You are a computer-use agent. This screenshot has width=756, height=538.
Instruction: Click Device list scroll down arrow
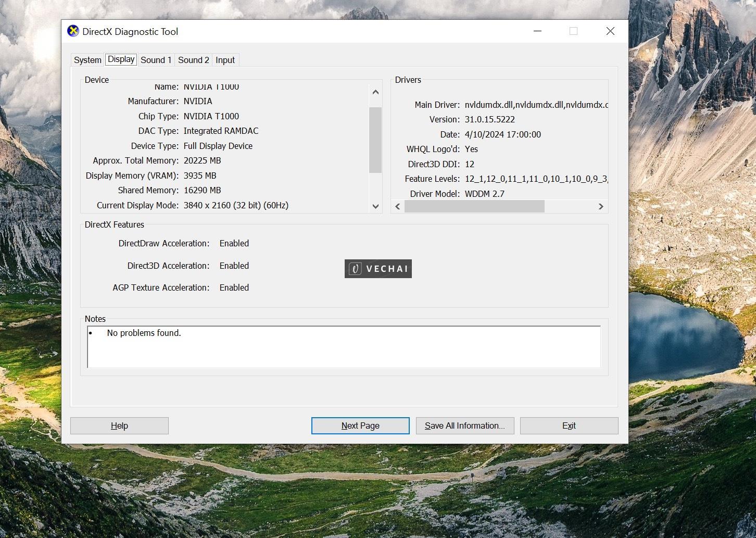click(375, 206)
